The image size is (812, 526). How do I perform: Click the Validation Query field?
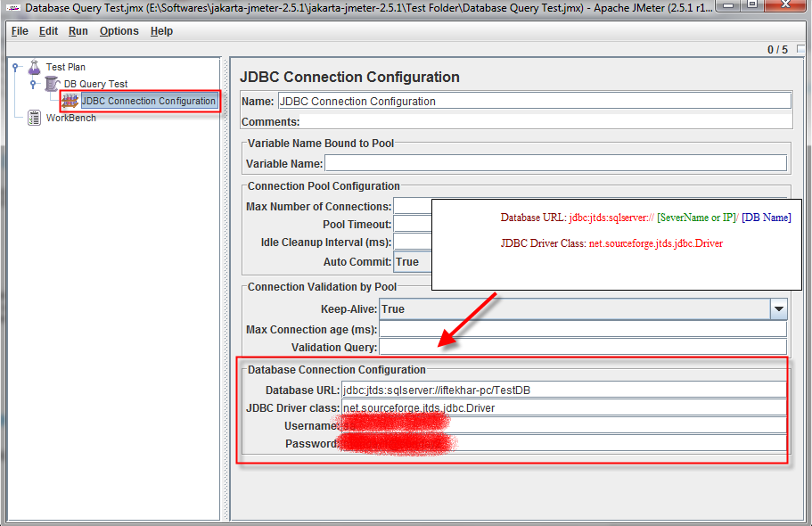[583, 347]
